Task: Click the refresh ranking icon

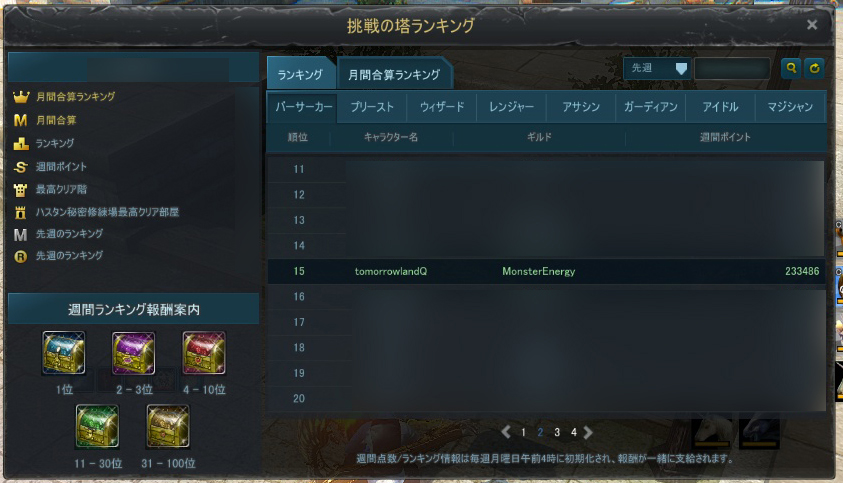Action: [815, 68]
